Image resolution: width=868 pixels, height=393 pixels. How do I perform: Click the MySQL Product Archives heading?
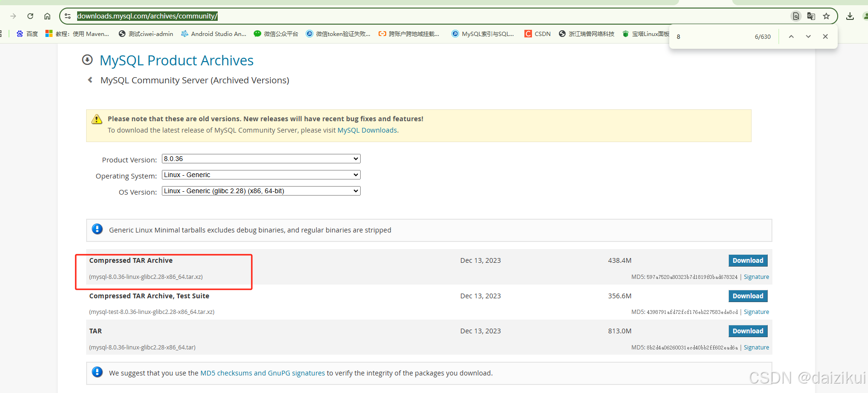(177, 61)
